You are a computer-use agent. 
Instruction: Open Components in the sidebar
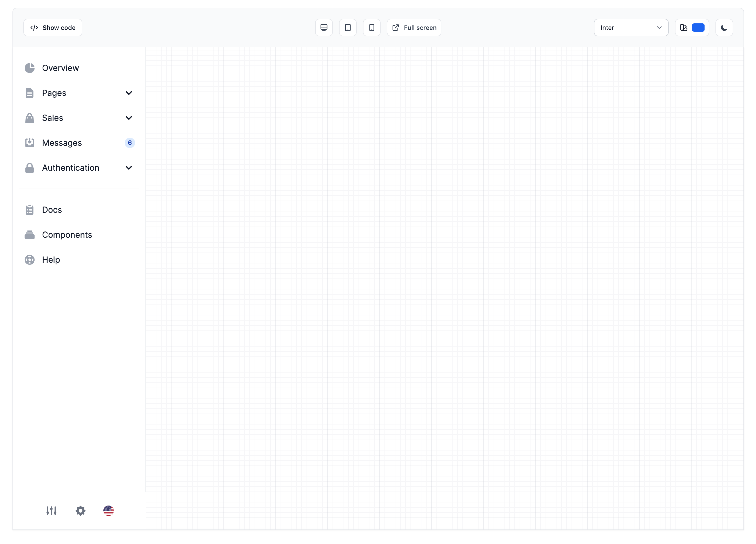coord(67,235)
